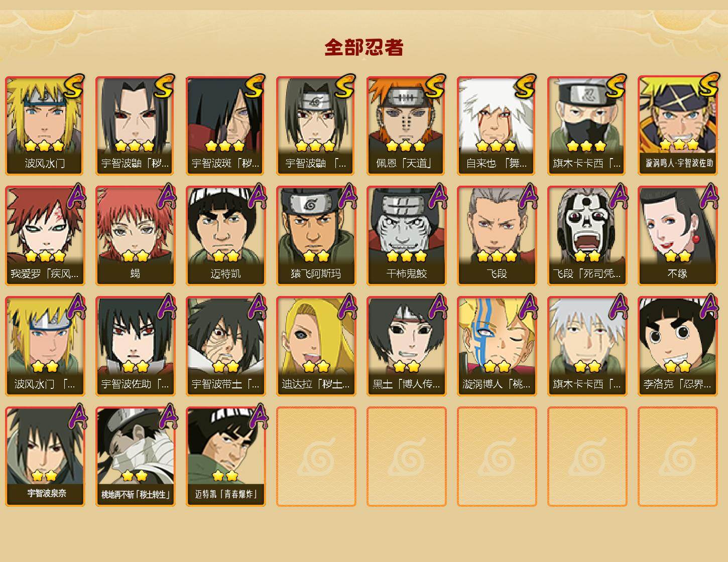Choose the 宇智波泉奈 ninja card
This screenshot has width=728, height=562.
point(45,457)
